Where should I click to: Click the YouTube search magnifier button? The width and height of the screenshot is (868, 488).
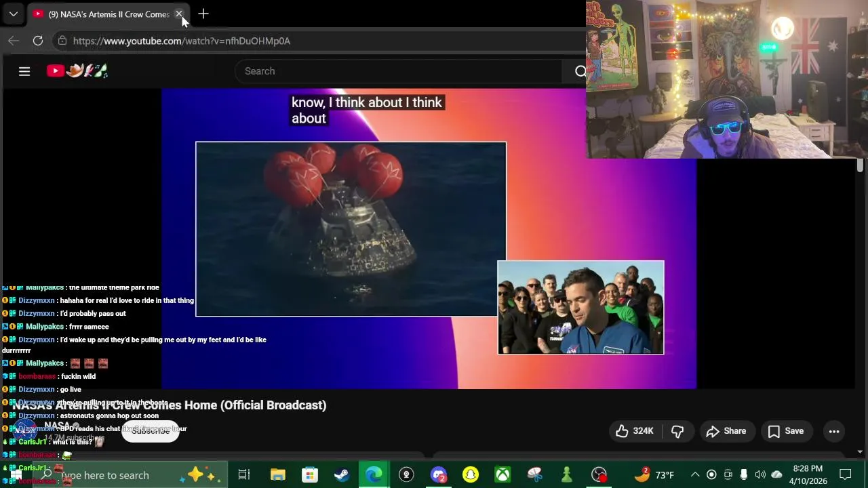pos(580,71)
